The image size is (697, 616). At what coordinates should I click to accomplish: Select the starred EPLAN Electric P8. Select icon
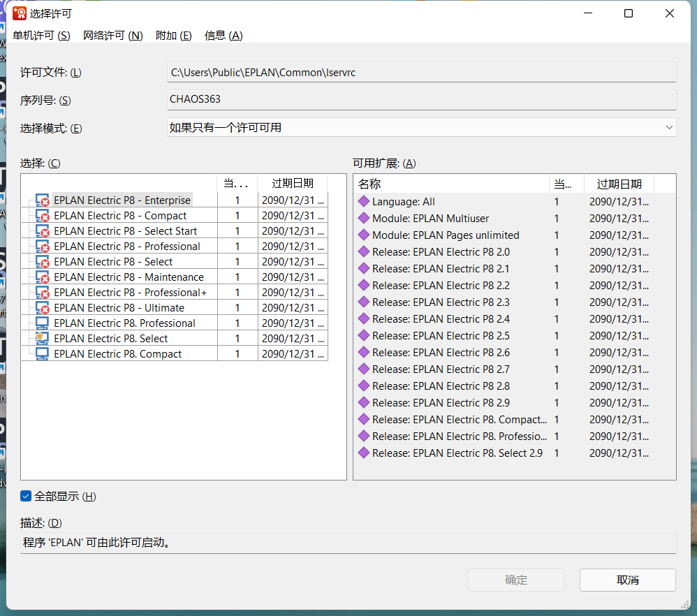coord(42,339)
